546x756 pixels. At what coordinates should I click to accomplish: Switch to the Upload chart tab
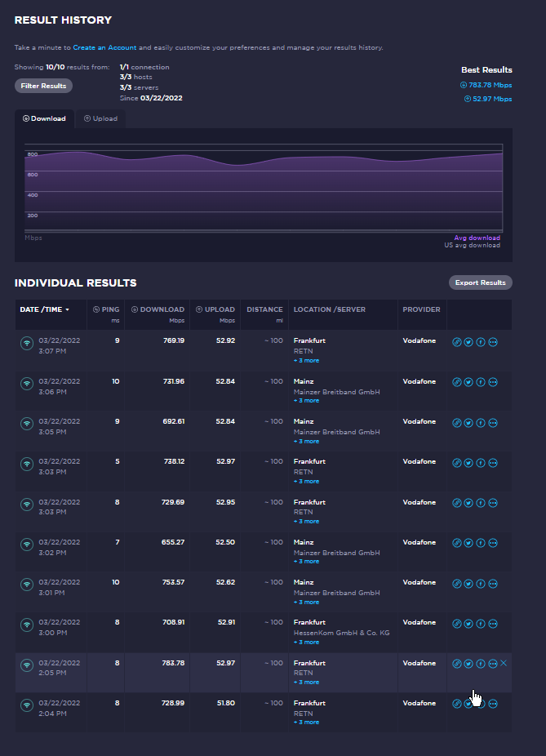tap(100, 119)
